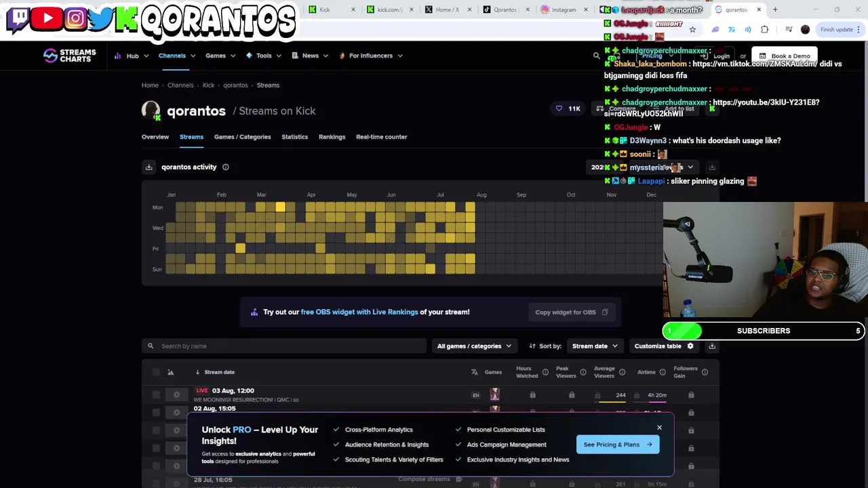This screenshot has height=488, width=868.
Task: Click Finish update in browser toolbar
Action: [x=840, y=29]
